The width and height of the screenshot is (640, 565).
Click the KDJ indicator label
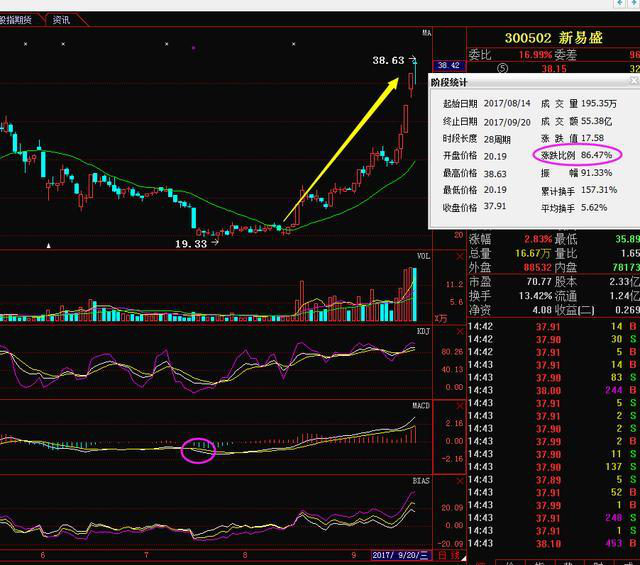(423, 331)
